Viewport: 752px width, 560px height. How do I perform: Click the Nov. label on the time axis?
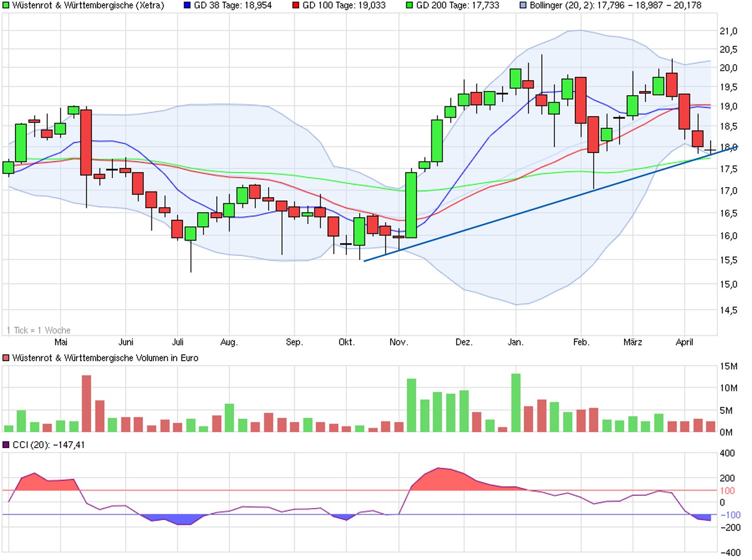(x=399, y=342)
